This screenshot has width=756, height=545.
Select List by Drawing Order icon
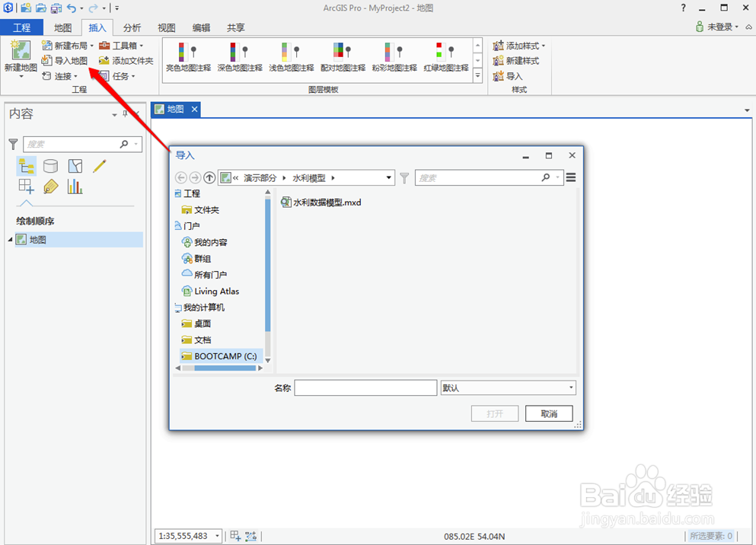[26, 166]
